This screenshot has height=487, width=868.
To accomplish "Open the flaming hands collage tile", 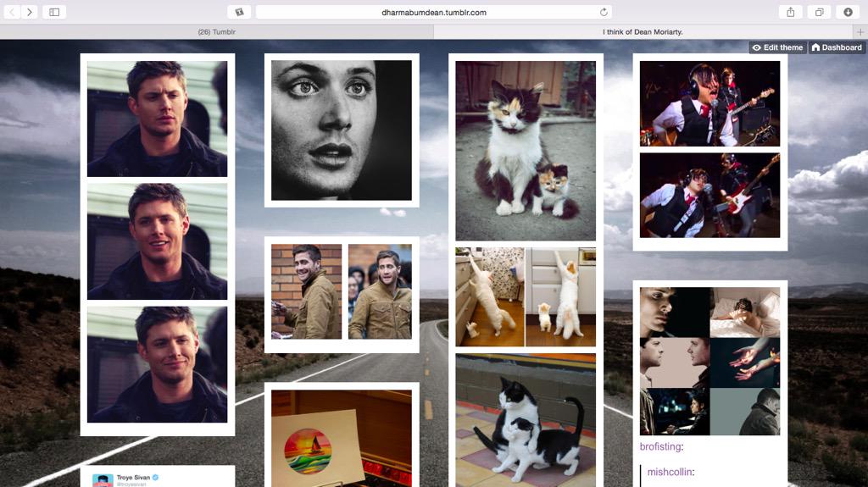I will click(x=745, y=362).
